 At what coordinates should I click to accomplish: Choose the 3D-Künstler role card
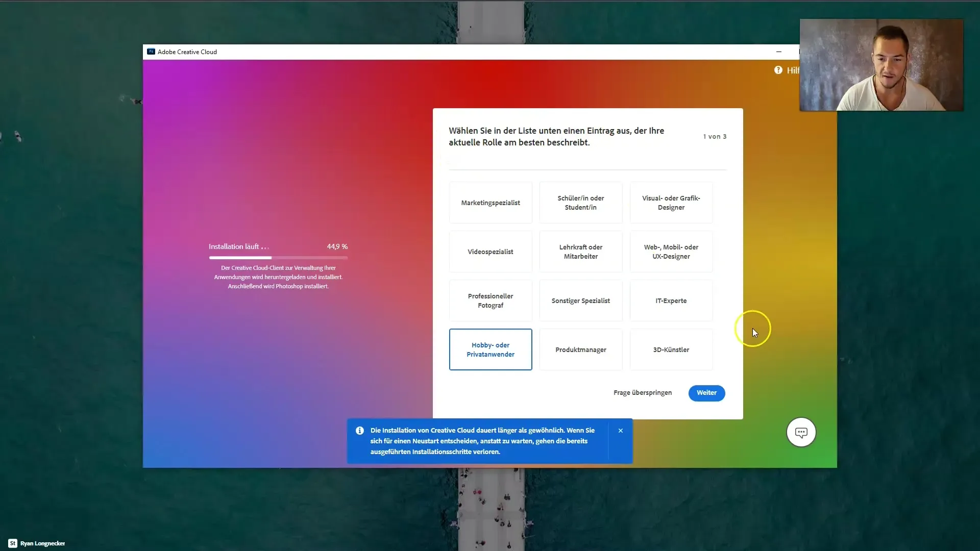pyautogui.click(x=671, y=349)
